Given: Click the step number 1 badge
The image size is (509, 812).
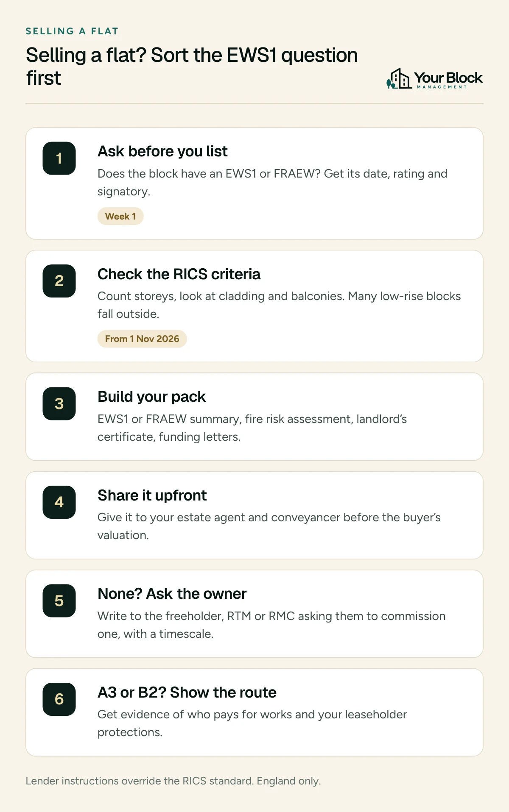Looking at the screenshot, I should tap(59, 158).
